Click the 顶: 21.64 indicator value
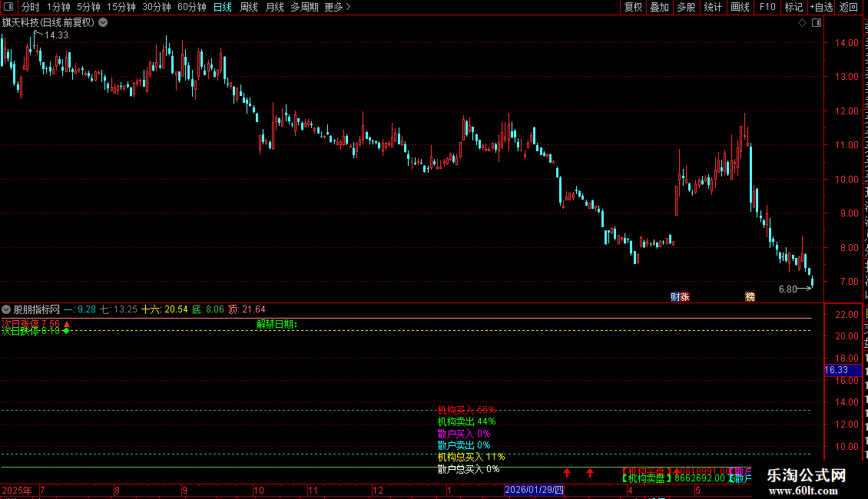868x499 pixels. (x=247, y=309)
